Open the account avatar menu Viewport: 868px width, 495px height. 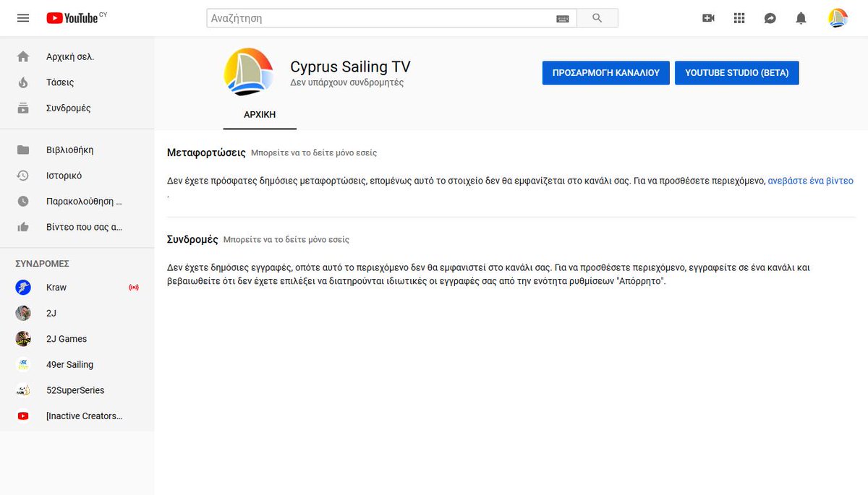(x=838, y=18)
